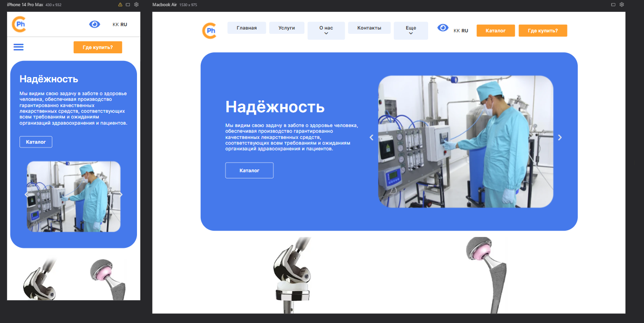644x323 pixels.
Task: Click orange 'Каталог' button in Macbook header
Action: click(496, 30)
